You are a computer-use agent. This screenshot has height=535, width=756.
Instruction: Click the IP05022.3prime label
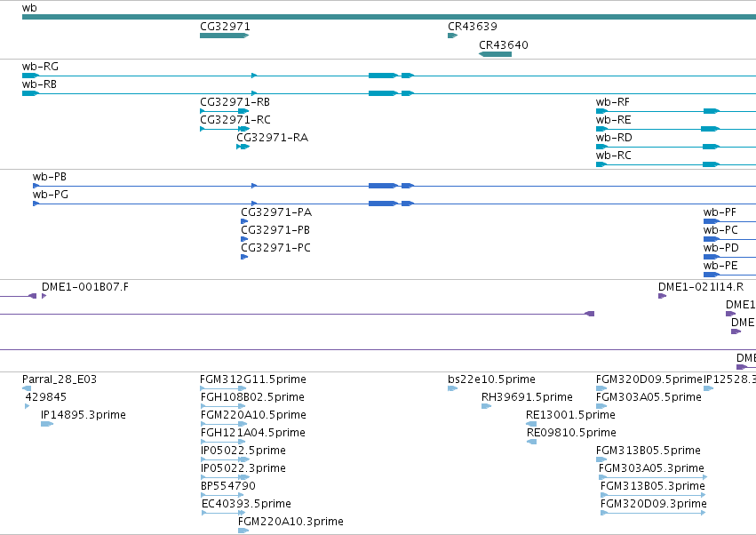(x=243, y=468)
